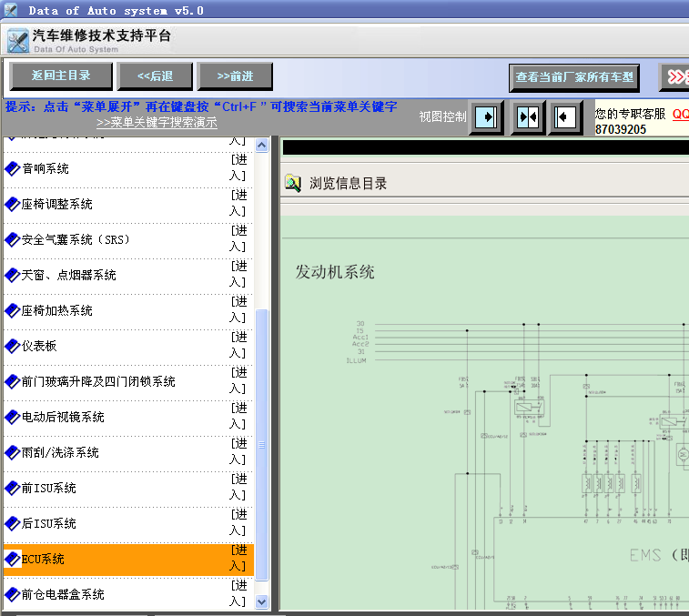This screenshot has width=689, height=616.
Task: Enter [进入] for highlighted ECU系统
Action: 238,559
